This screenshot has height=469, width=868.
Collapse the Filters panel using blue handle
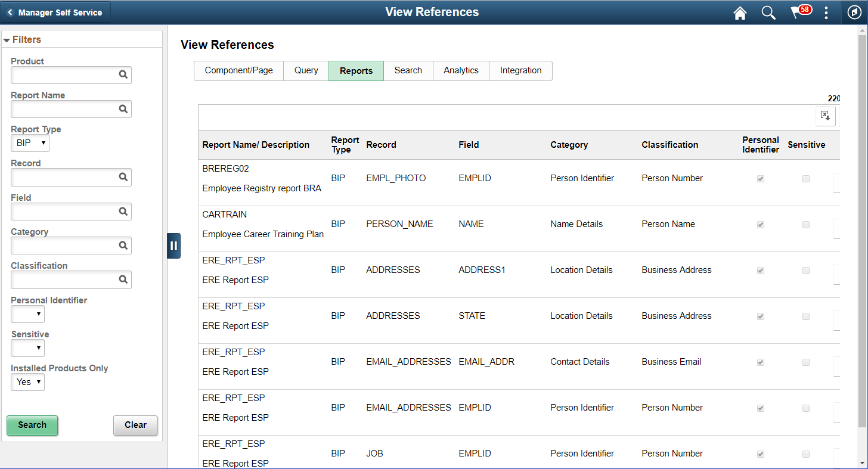(x=173, y=246)
